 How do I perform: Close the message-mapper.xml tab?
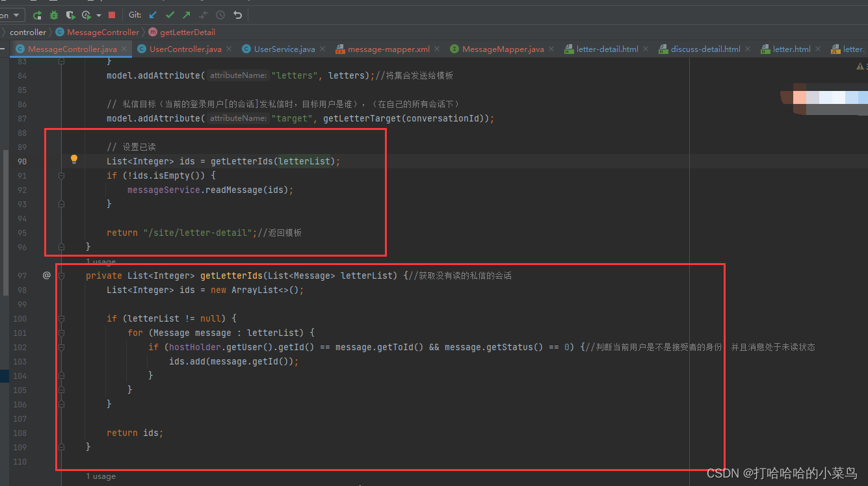click(436, 49)
